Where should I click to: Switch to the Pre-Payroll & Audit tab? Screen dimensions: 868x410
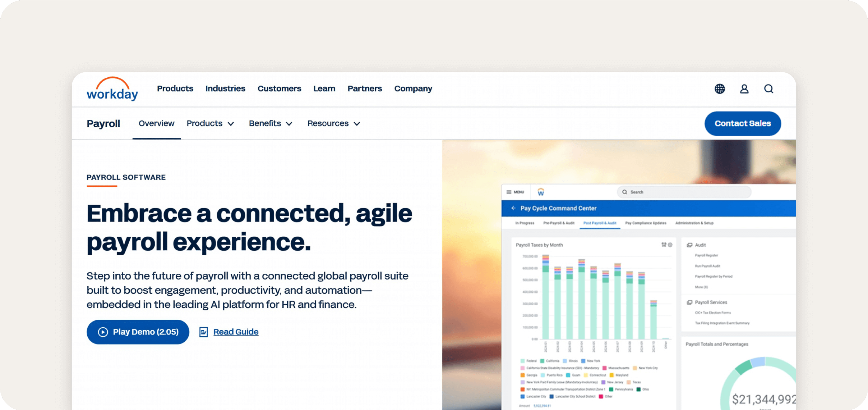(559, 223)
